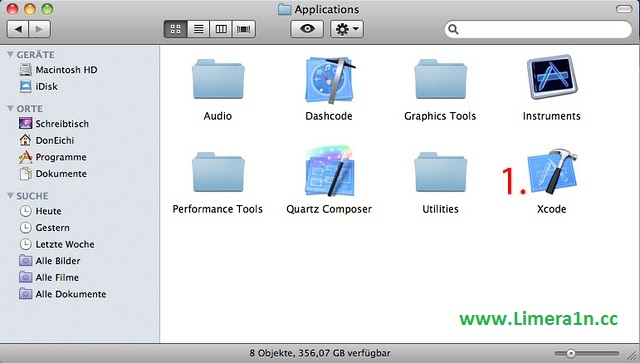Image resolution: width=640 pixels, height=363 pixels.
Task: Select the Xcode hammer icon
Action: (x=552, y=171)
